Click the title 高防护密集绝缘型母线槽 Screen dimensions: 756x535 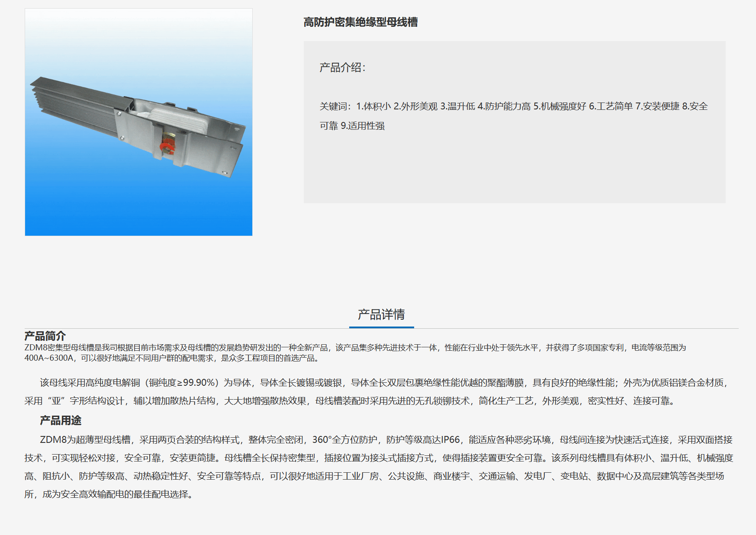(360, 22)
